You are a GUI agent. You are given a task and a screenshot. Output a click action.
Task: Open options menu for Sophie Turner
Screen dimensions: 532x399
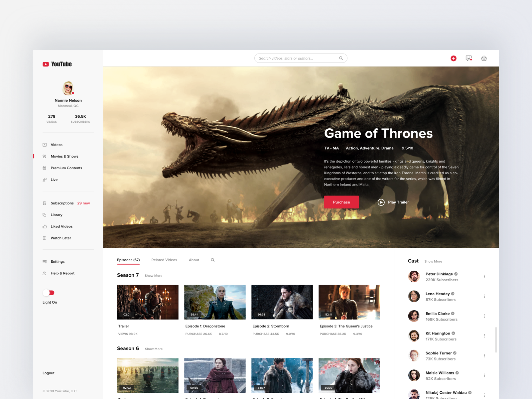click(484, 355)
